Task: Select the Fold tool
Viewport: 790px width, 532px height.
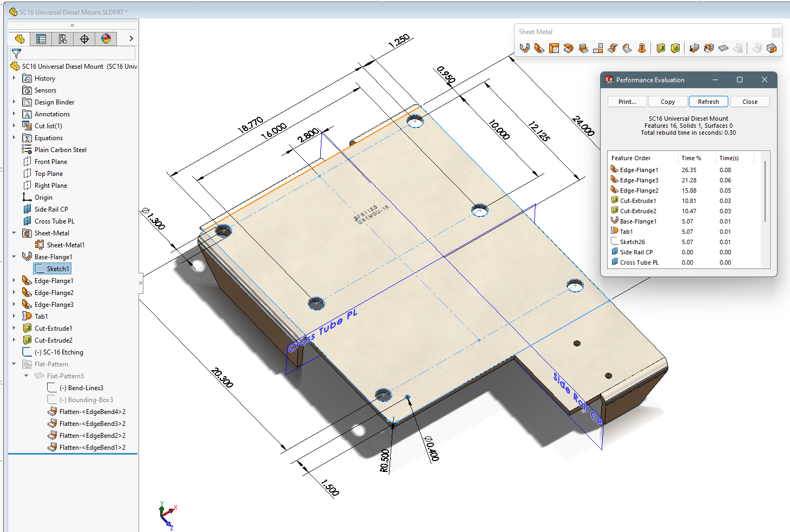Action: click(x=709, y=48)
